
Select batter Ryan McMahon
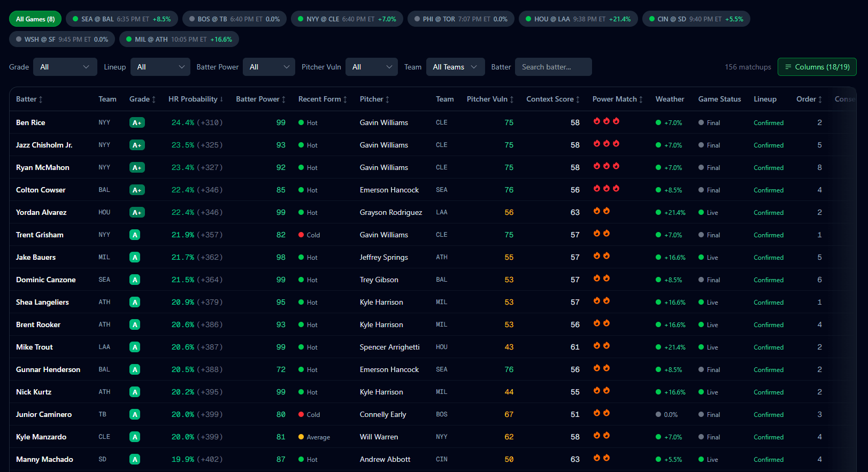(43, 167)
